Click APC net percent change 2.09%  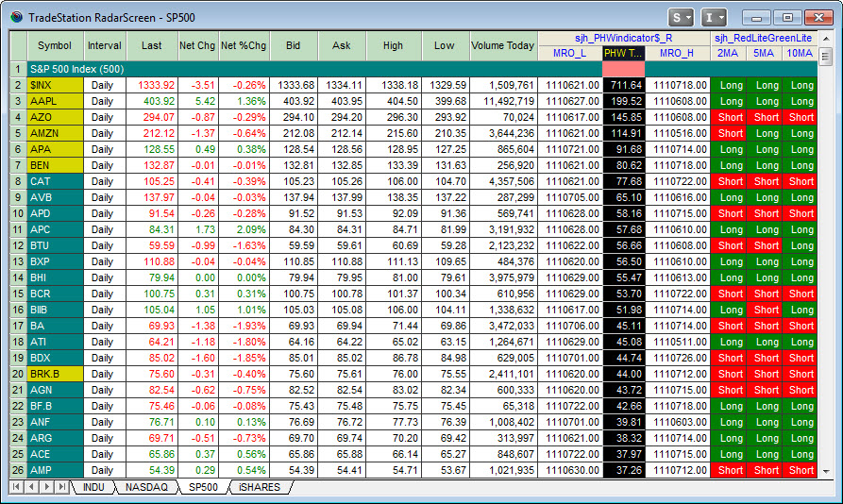pyautogui.click(x=244, y=229)
